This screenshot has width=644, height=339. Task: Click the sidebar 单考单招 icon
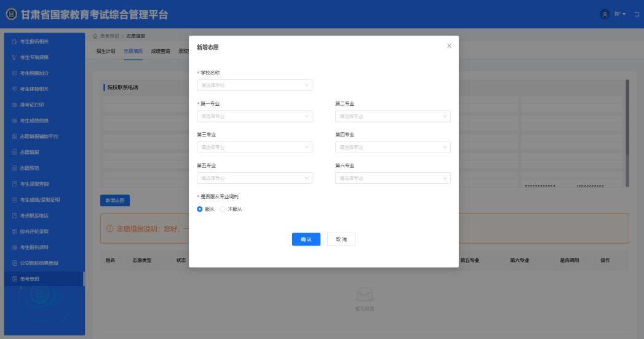[14, 279]
